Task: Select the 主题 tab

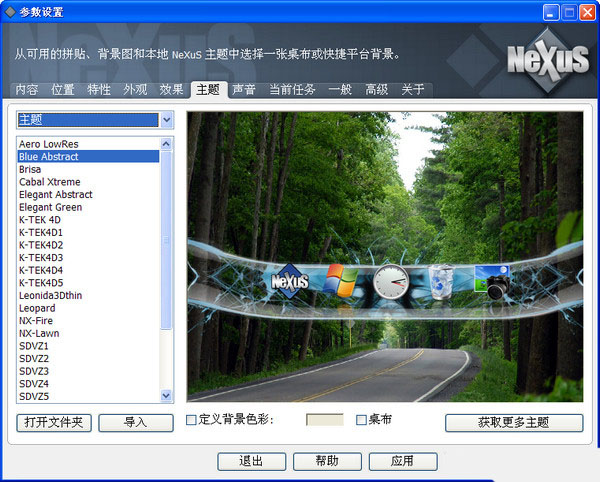Action: point(208,90)
